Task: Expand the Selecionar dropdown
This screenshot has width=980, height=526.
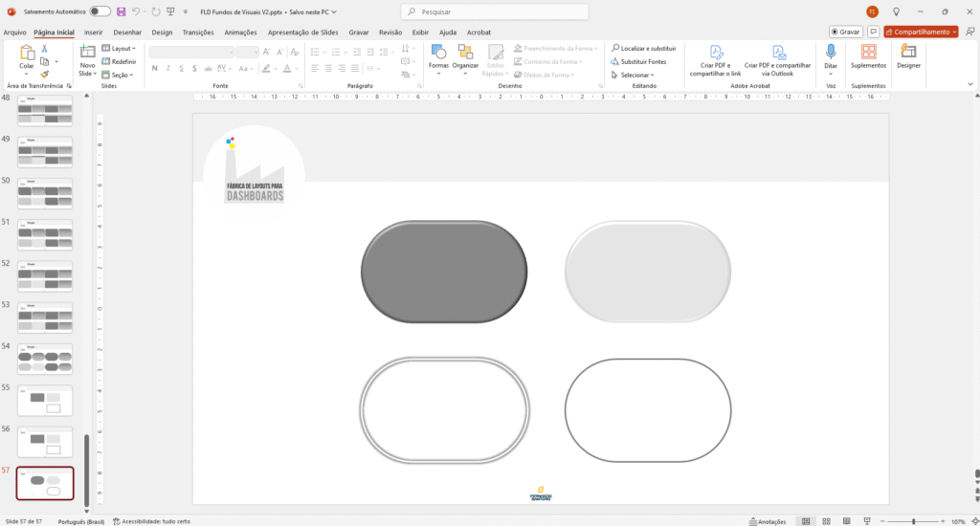Action: (x=633, y=75)
